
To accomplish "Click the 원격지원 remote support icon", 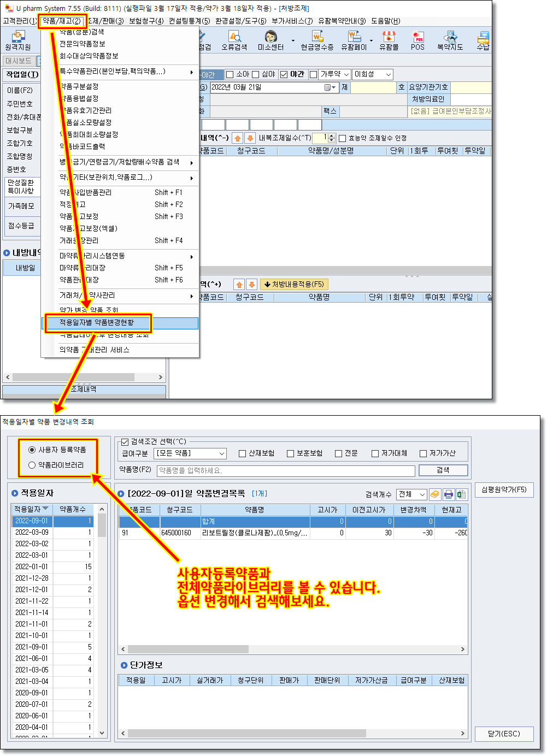I will click(18, 40).
